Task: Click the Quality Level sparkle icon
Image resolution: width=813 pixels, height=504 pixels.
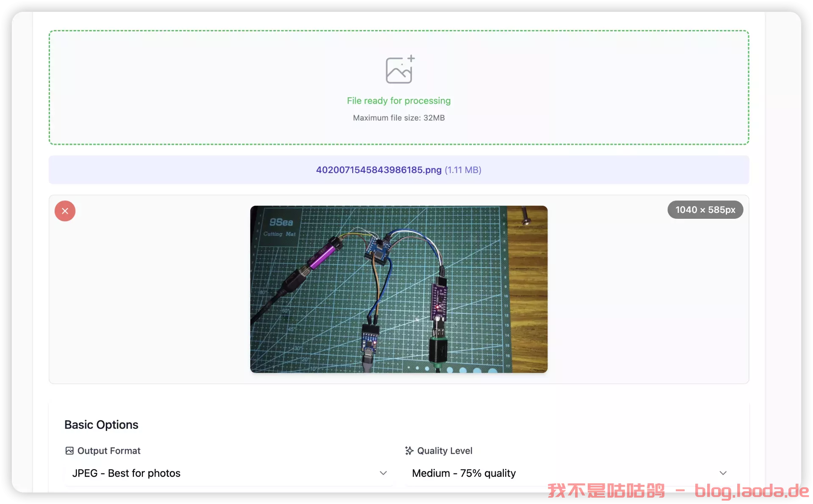Action: [409, 451]
